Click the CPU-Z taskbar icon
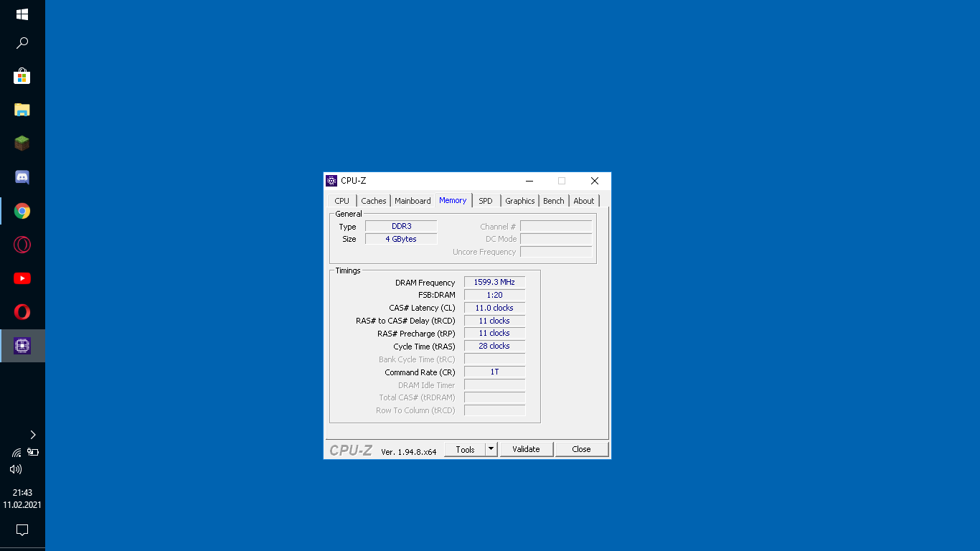 (x=22, y=346)
